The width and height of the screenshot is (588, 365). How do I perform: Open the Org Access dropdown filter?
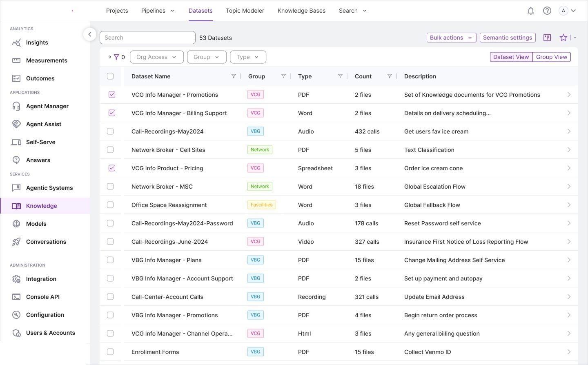click(x=156, y=57)
